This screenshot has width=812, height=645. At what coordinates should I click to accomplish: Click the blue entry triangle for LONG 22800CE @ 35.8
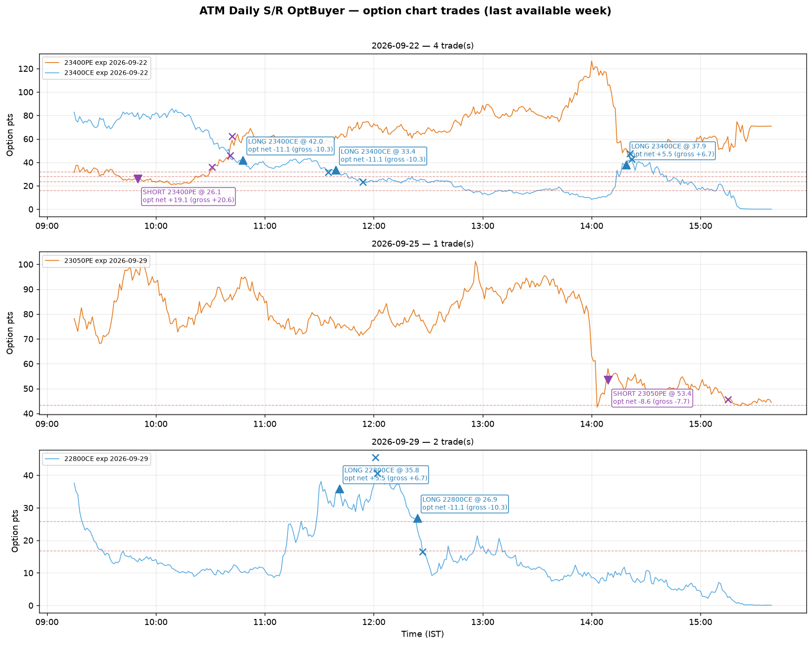339,489
